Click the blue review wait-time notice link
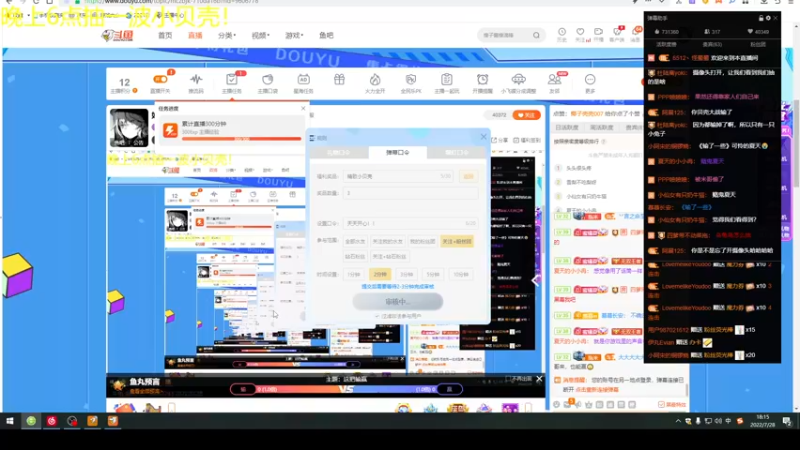This screenshot has width=800, height=450. 397,287
